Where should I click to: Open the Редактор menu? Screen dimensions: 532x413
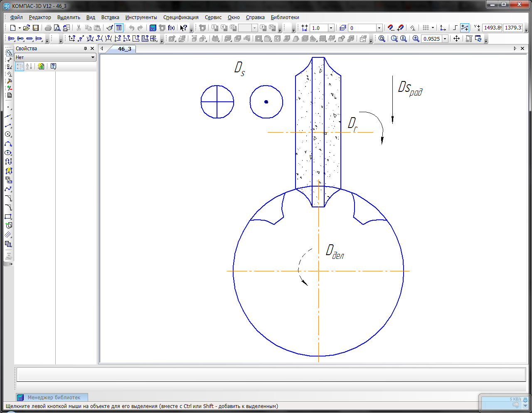tap(40, 17)
